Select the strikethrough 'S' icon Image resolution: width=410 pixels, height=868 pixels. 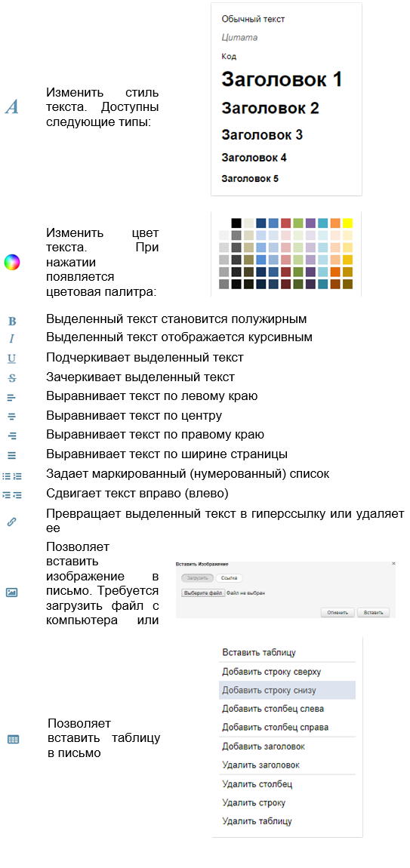click(x=12, y=377)
